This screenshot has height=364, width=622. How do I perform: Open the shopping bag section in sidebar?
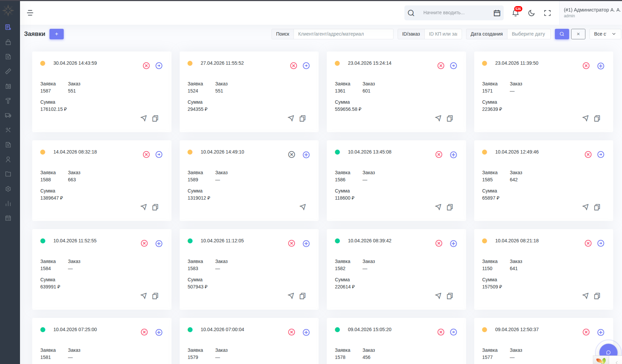8,42
